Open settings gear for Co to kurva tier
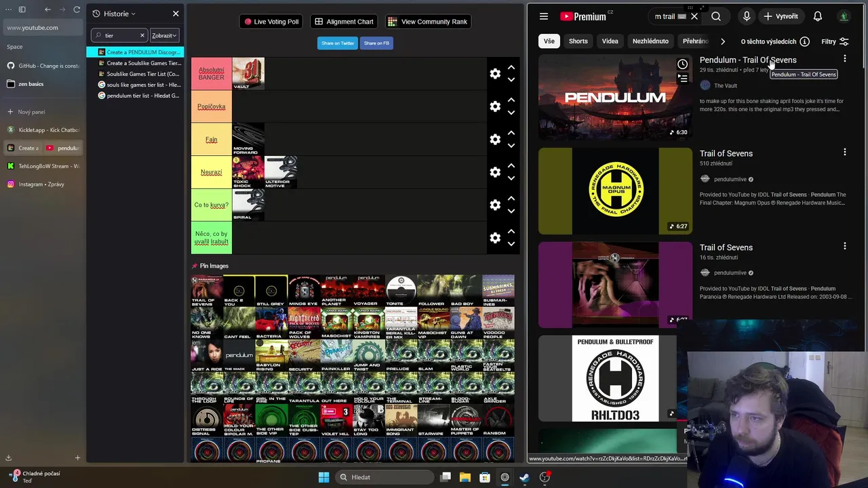 click(495, 205)
